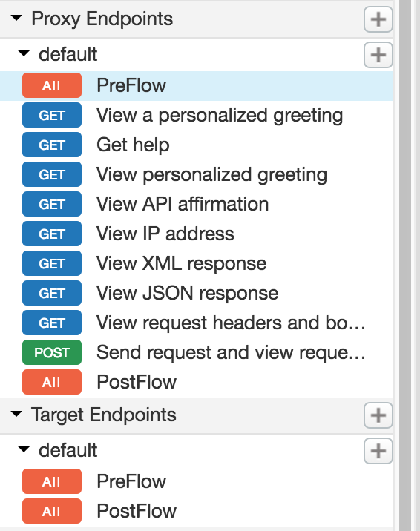The image size is (420, 531).
Task: Collapse the Target Endpoints section
Action: coord(16,414)
